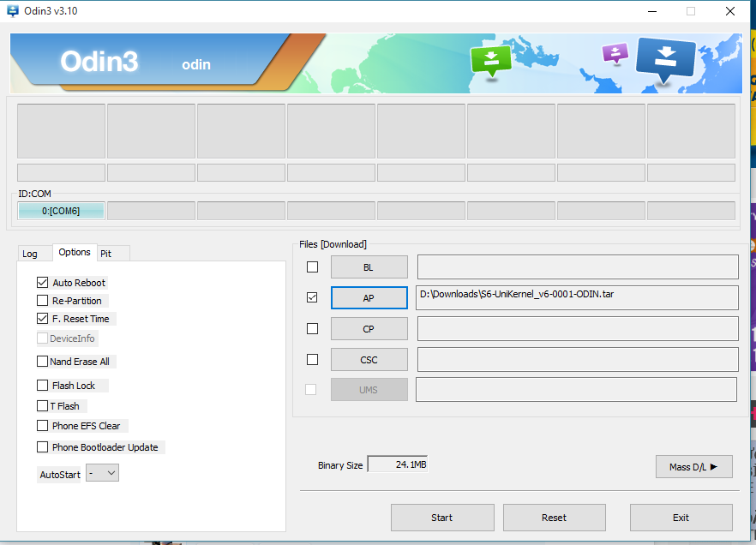Enable the Re-Partition option

pyautogui.click(x=43, y=301)
